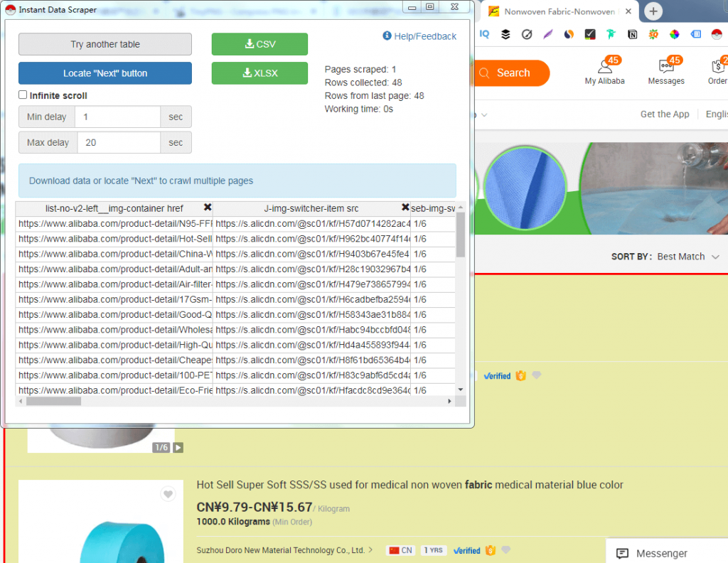Focus the Max delay input field

(x=119, y=142)
